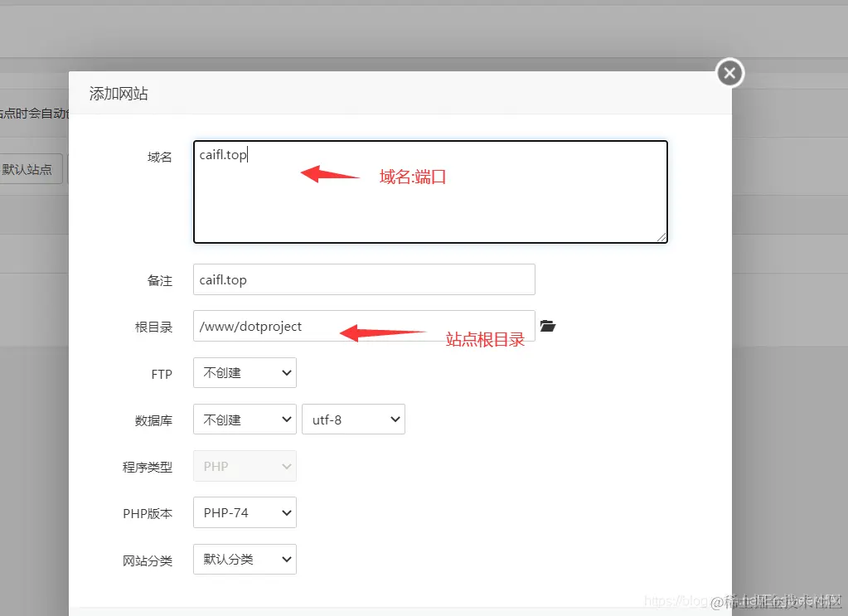The image size is (848, 616).
Task: Click the close icon on 添加网站 dialog
Action: (x=729, y=73)
